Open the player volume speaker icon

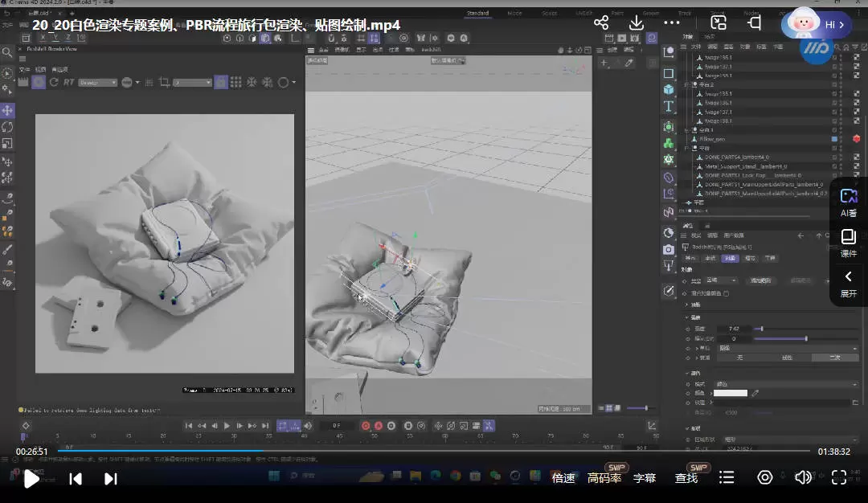point(803,477)
